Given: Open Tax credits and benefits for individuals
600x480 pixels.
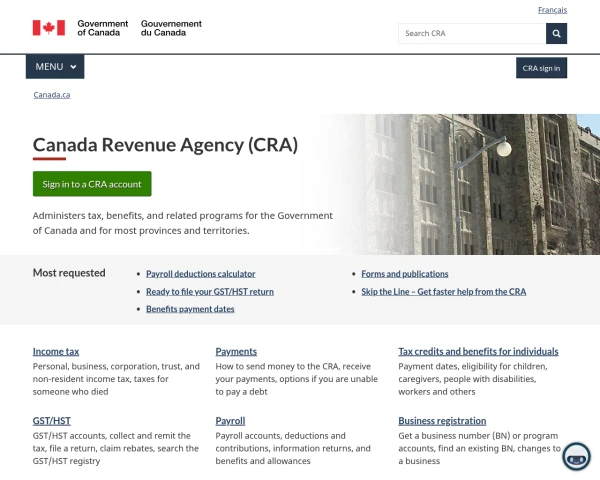Looking at the screenshot, I should pos(478,352).
